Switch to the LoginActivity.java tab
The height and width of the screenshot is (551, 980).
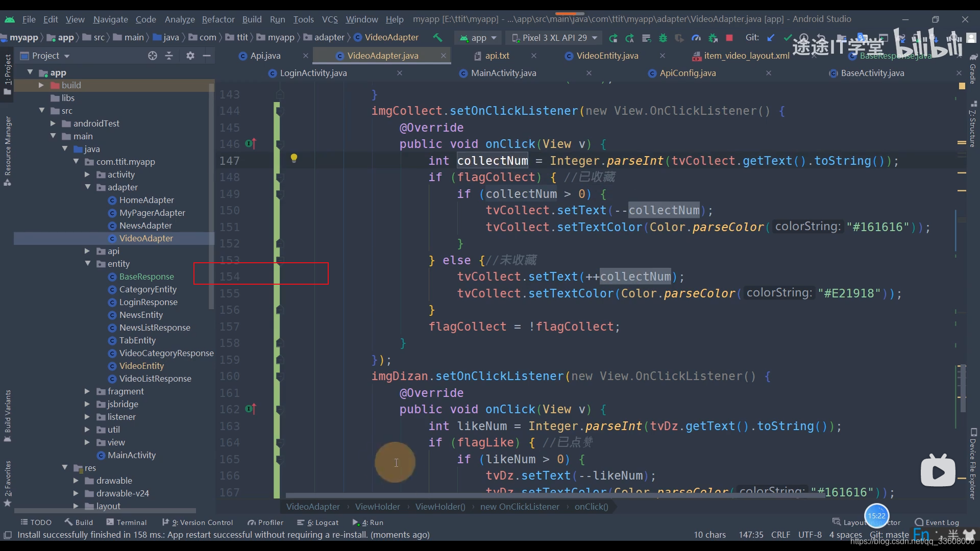[313, 73]
